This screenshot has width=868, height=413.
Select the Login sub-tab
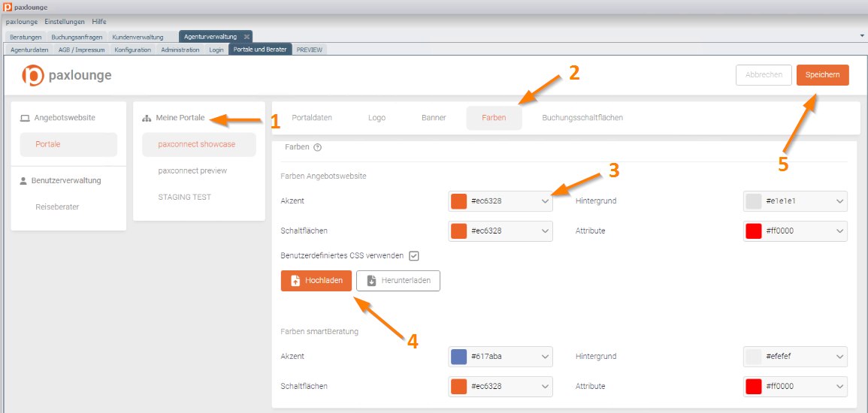click(x=216, y=50)
